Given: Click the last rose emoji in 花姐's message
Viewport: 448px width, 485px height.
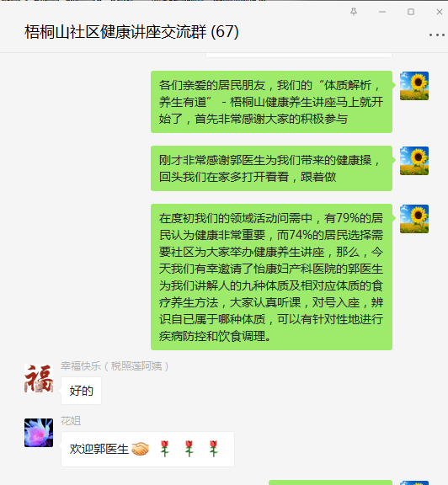Looking at the screenshot, I should [x=214, y=449].
